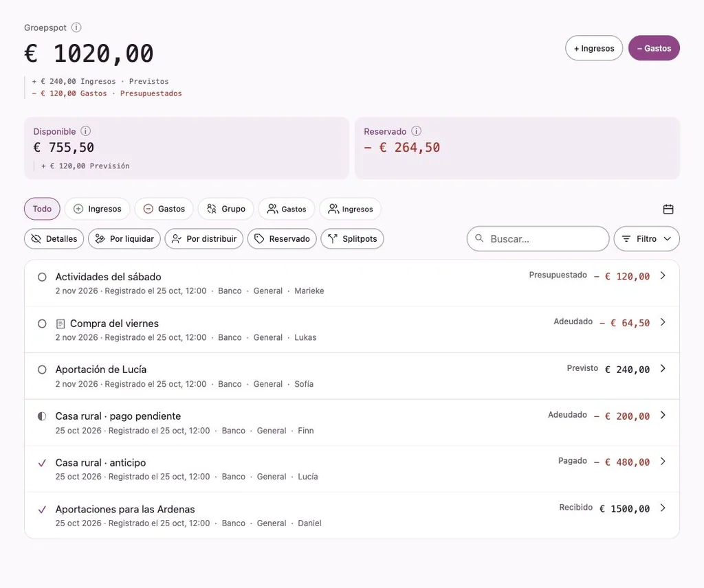Click the € 755,50 Disponible amount
Screen dimensions: 704x588
pos(64,147)
